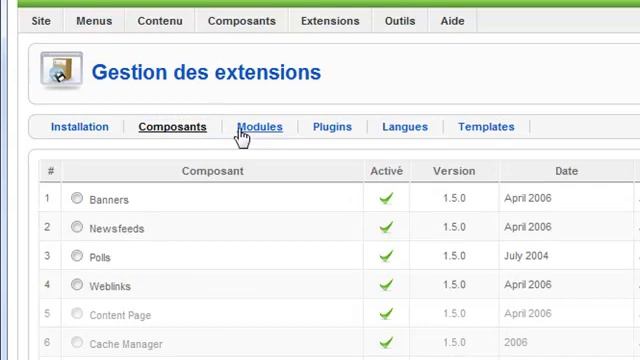Click the Content Page component name
The image size is (640, 360).
[120, 316]
